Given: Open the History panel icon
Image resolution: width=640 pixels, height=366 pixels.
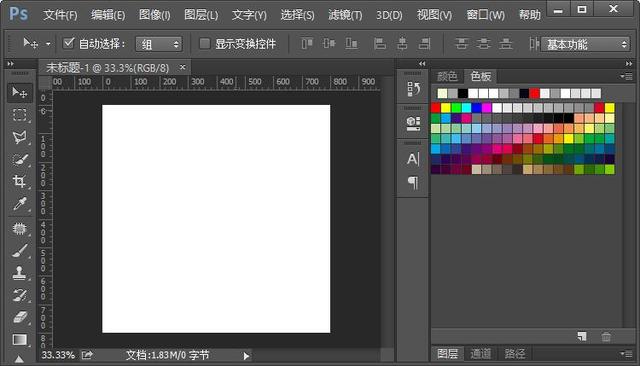Looking at the screenshot, I should click(413, 89).
